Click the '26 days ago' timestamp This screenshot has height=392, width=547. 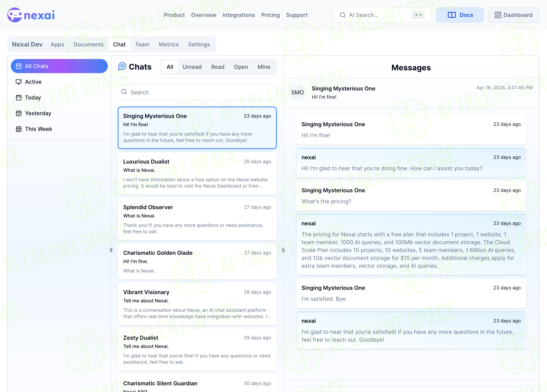click(x=257, y=161)
